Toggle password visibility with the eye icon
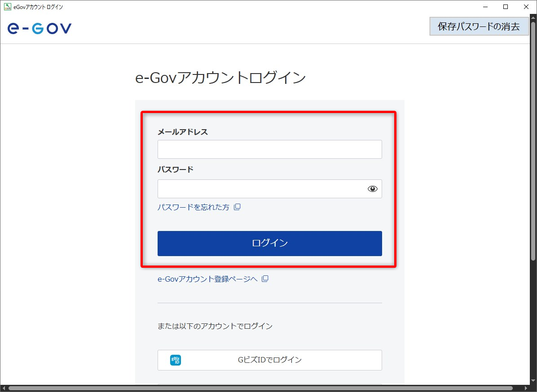Screen dimensions: 537x392 372,189
